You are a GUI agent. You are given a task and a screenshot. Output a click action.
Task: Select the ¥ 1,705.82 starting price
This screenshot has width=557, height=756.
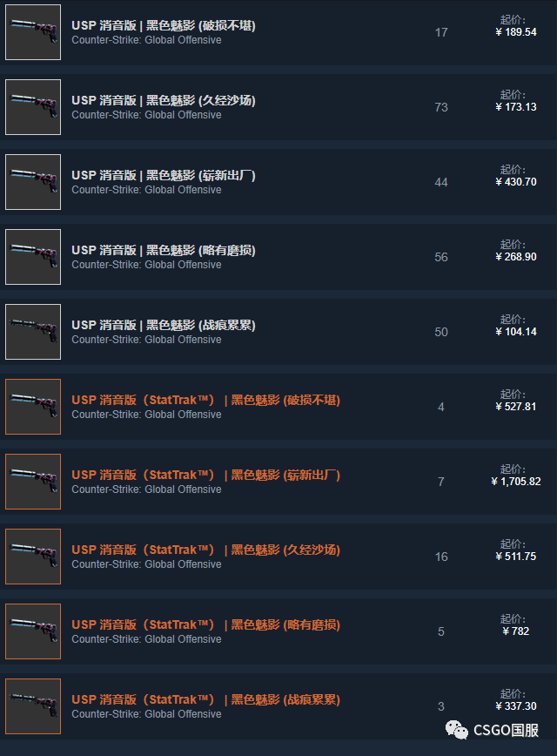515,482
